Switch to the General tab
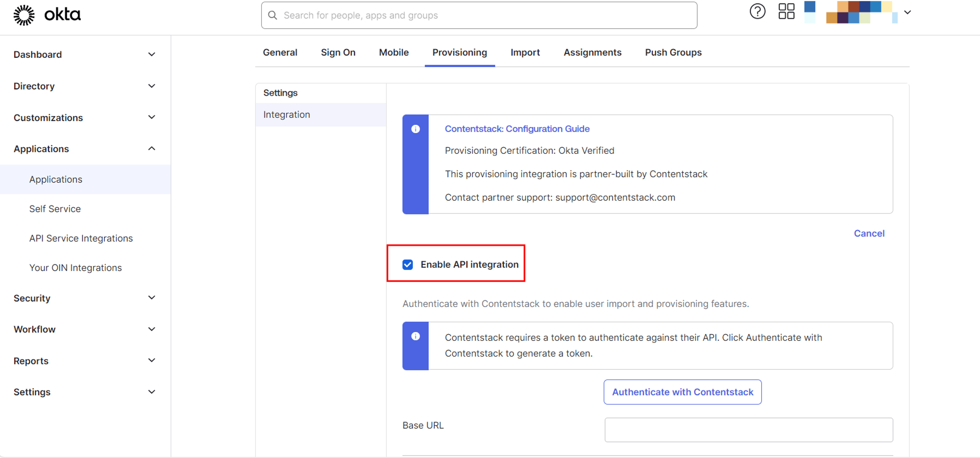The image size is (980, 458). 280,53
